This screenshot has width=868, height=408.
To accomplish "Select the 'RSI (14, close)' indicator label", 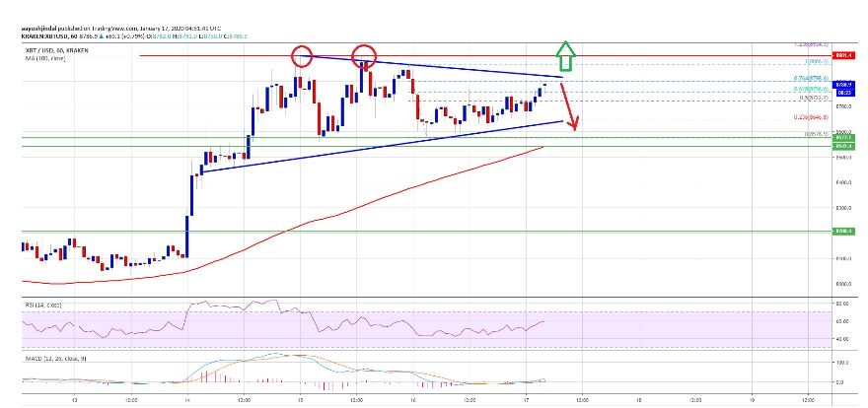I will (42, 306).
